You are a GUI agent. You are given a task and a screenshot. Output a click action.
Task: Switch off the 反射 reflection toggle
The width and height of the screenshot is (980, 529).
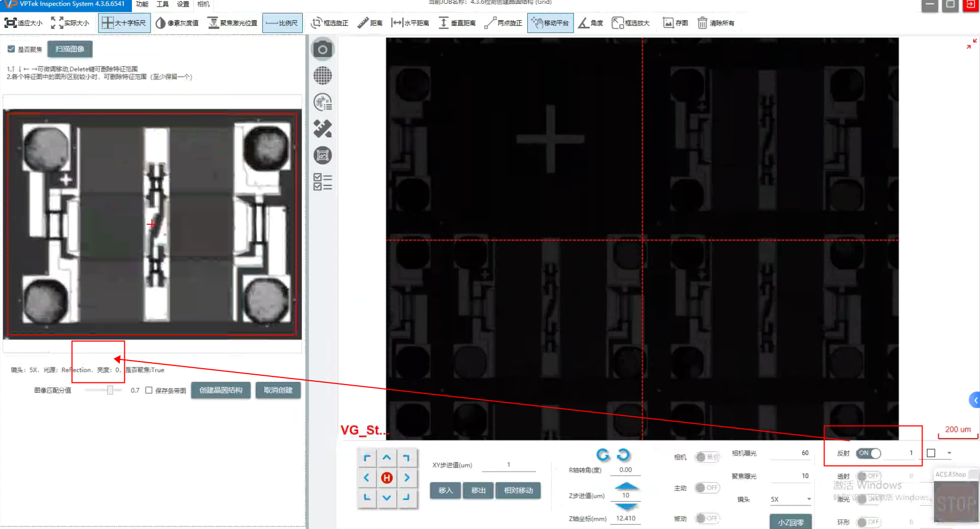pos(868,453)
